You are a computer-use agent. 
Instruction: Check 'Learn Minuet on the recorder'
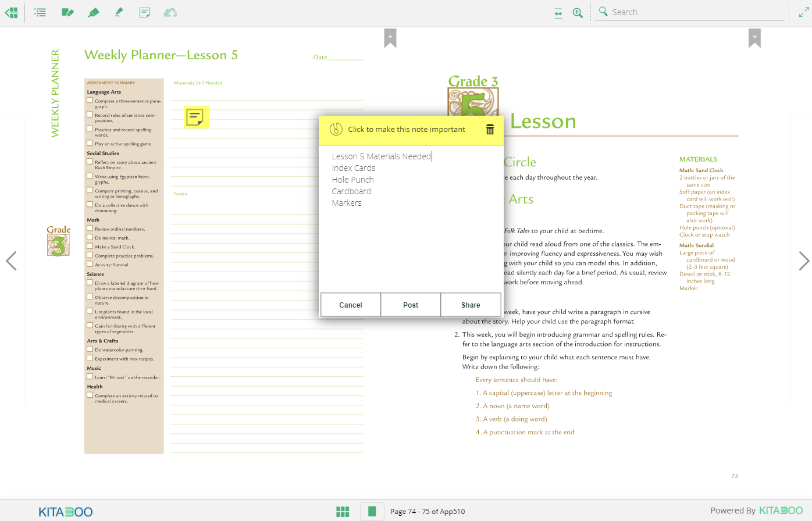coord(90,377)
